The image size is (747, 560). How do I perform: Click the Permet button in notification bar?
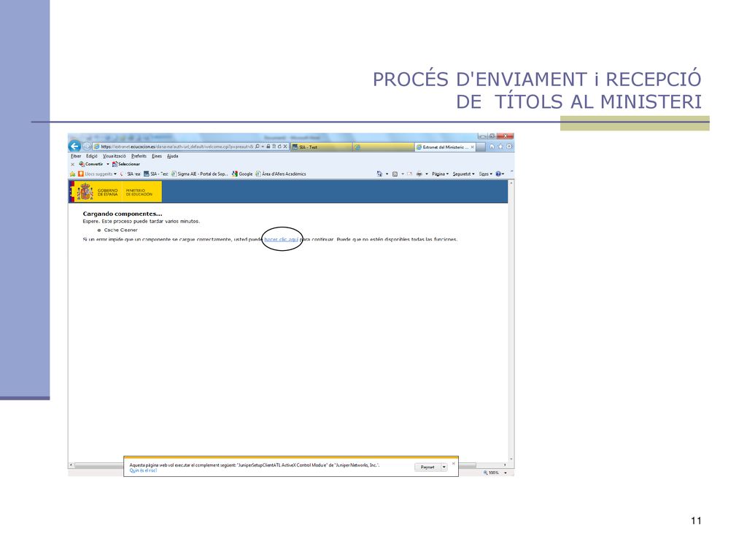click(427, 467)
